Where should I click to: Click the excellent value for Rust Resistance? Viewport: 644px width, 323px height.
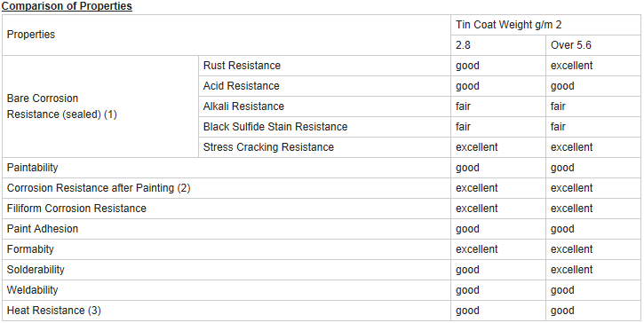tap(572, 66)
